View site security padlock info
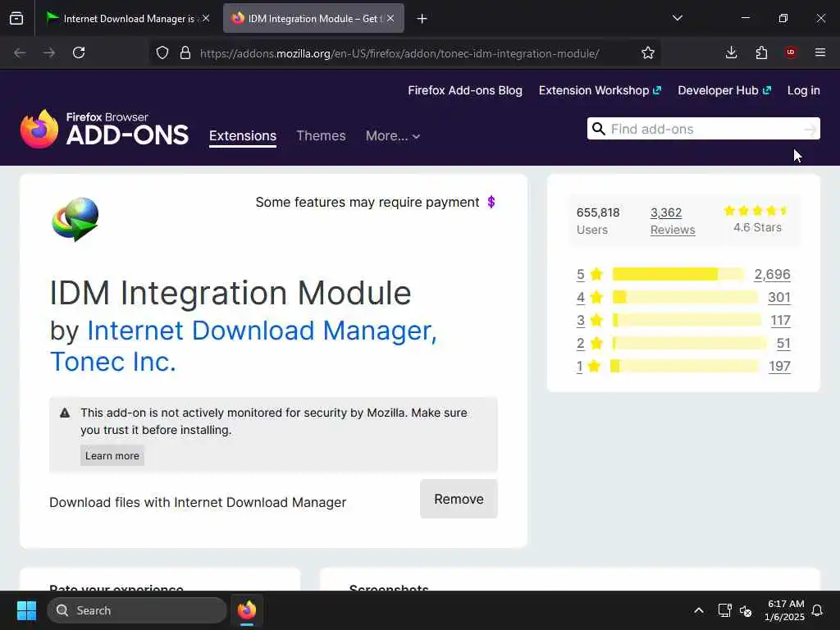This screenshot has height=630, width=840. (185, 53)
